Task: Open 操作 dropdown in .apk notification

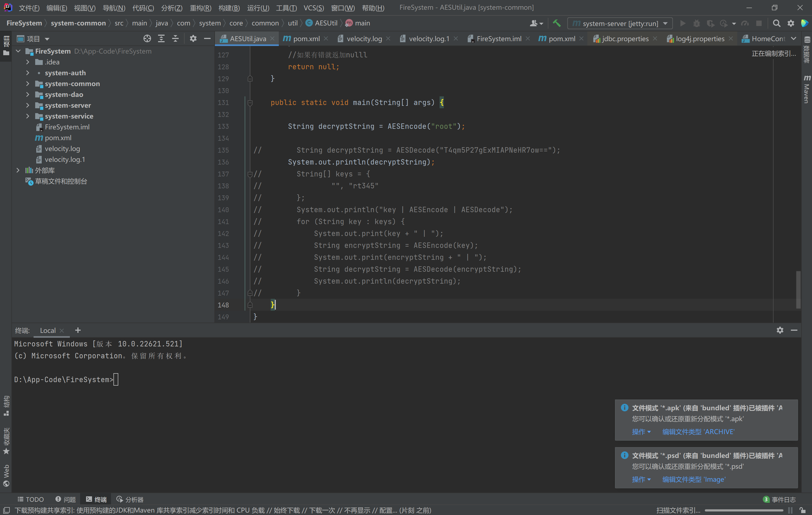Action: 641,432
